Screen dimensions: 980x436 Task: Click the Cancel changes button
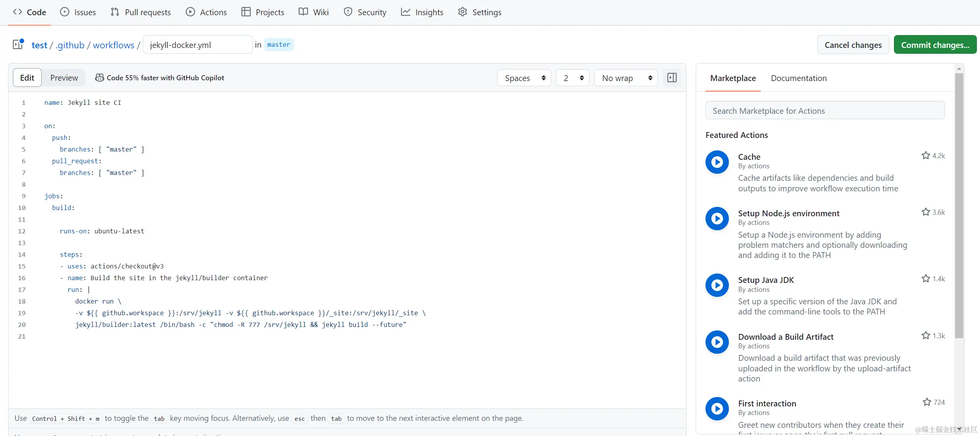click(853, 45)
